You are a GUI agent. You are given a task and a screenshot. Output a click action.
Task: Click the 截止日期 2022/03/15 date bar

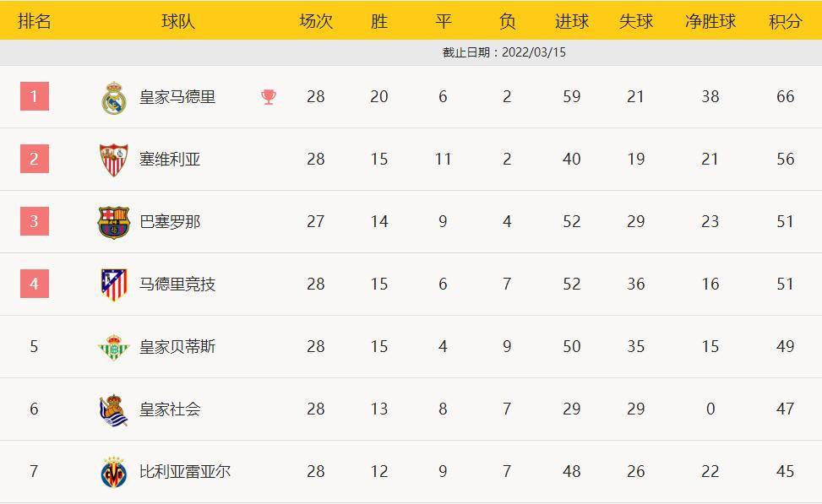click(504, 52)
